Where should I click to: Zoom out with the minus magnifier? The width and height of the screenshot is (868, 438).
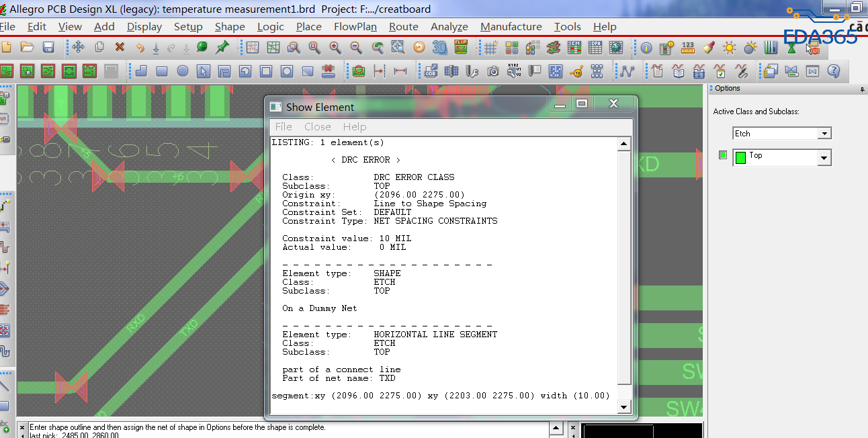click(356, 48)
